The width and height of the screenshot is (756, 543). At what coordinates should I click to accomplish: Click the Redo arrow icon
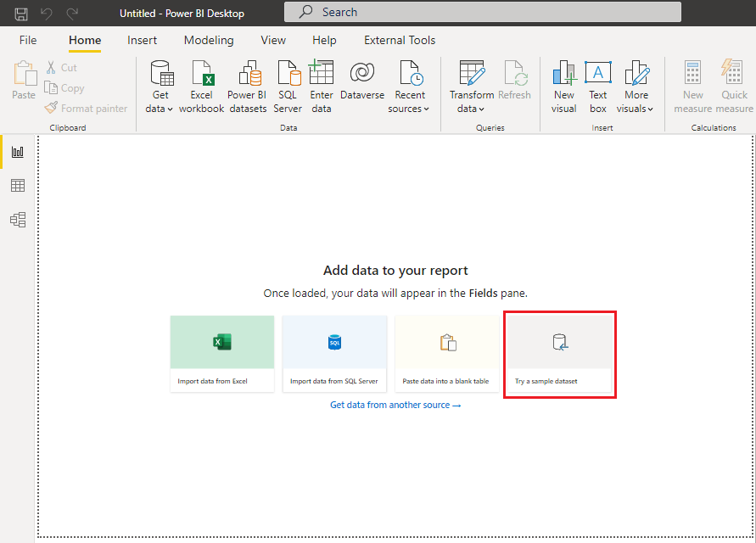(72, 14)
